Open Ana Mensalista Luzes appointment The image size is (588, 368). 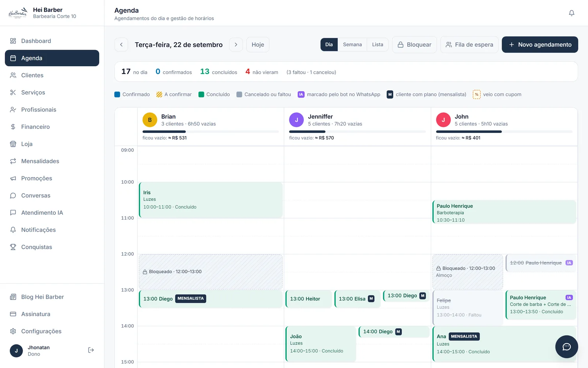click(504, 344)
